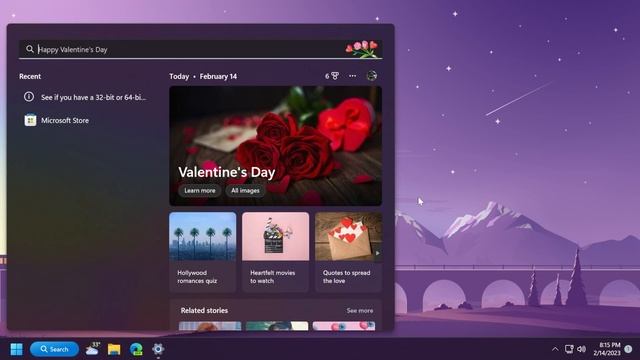
Task: Open the three-dot more options menu
Action: pyautogui.click(x=352, y=76)
